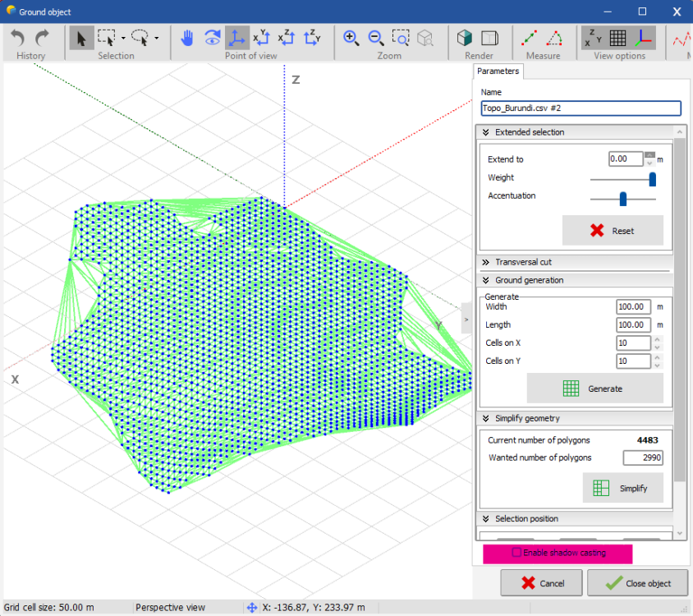The image size is (693, 616).
Task: Select the arrow pointer selection tool
Action: (x=81, y=38)
